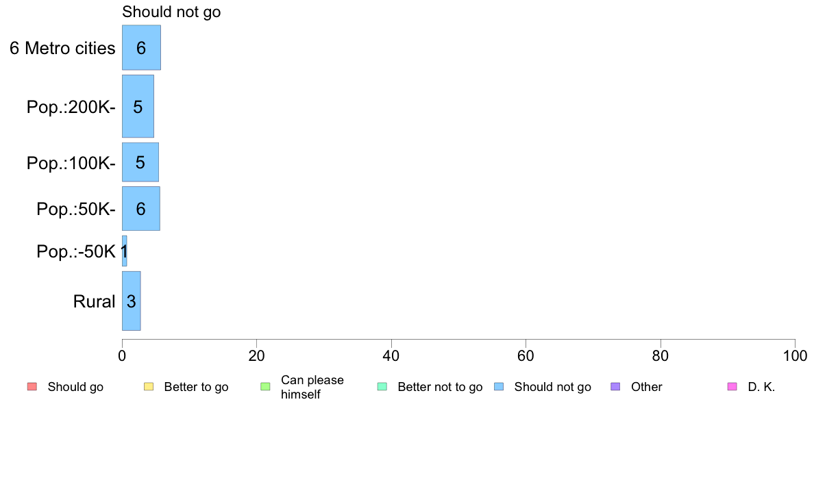Viewport: 814px width, 504px height.
Task: Click the 100 tick label on the axis
Action: pos(795,355)
